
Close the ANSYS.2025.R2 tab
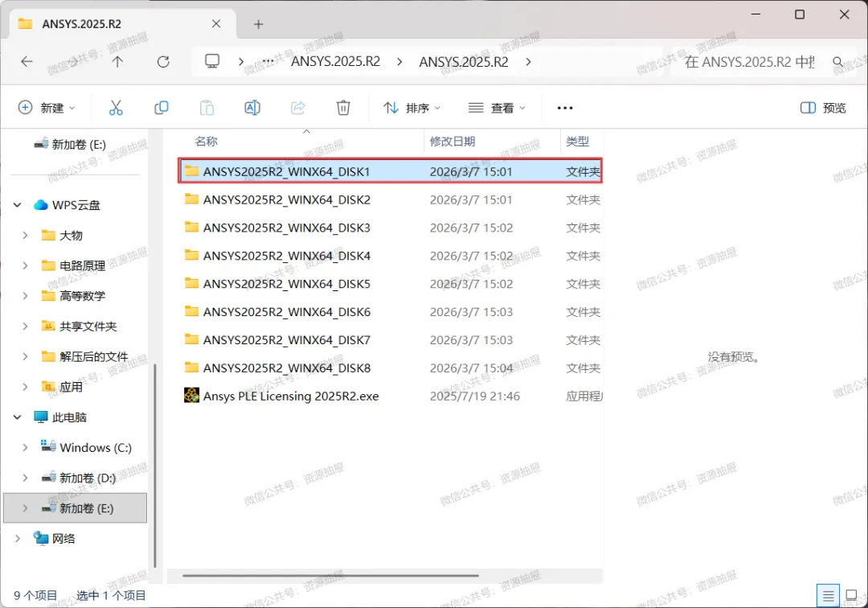[x=216, y=24]
